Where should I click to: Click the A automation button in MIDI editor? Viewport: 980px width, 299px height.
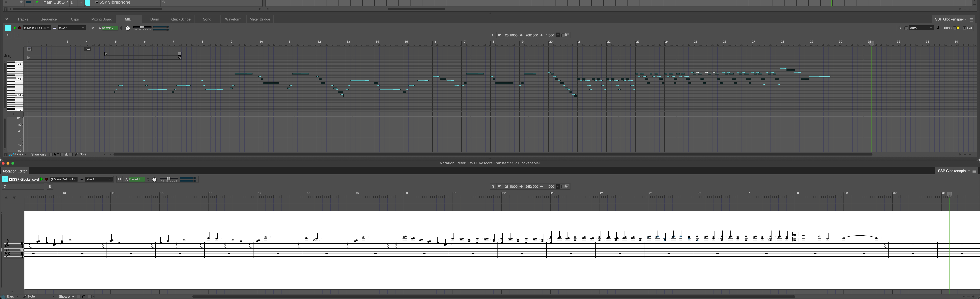pyautogui.click(x=100, y=28)
